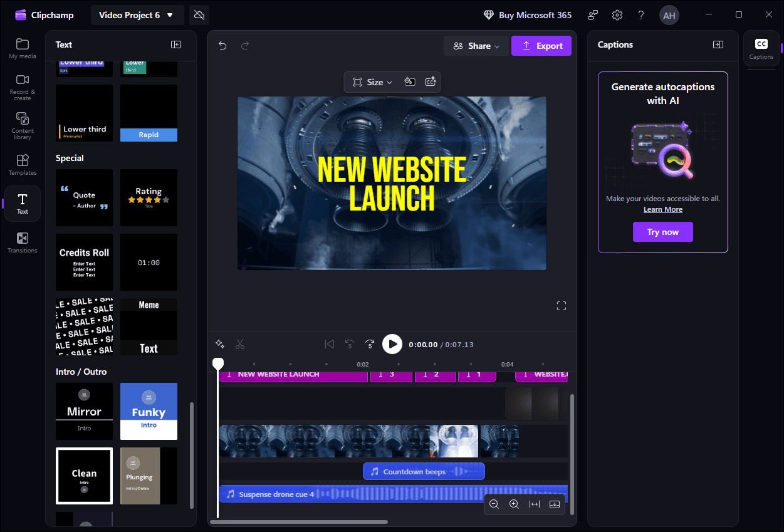
Task: Open the Record & create panel
Action: 23,87
